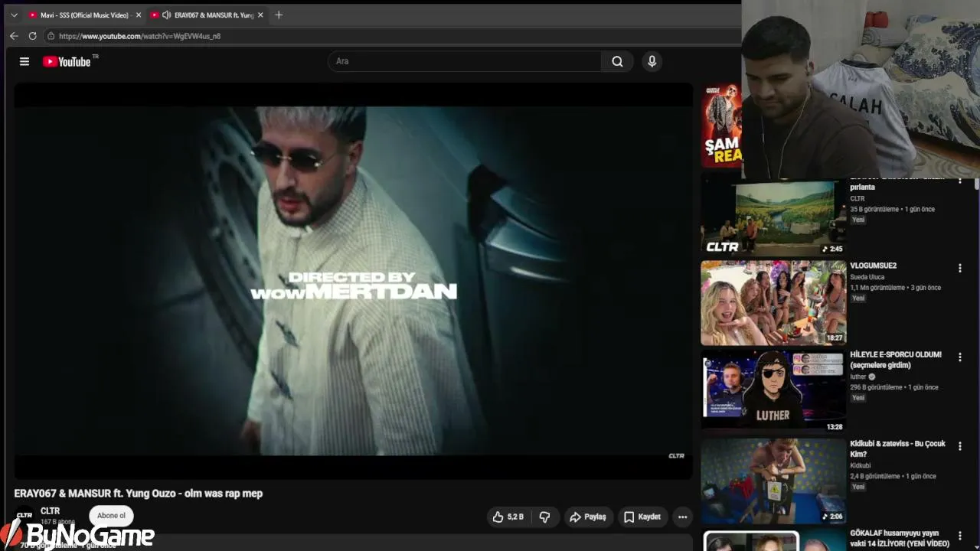Click the luther channel name
This screenshot has height=551, width=980.
click(857, 377)
